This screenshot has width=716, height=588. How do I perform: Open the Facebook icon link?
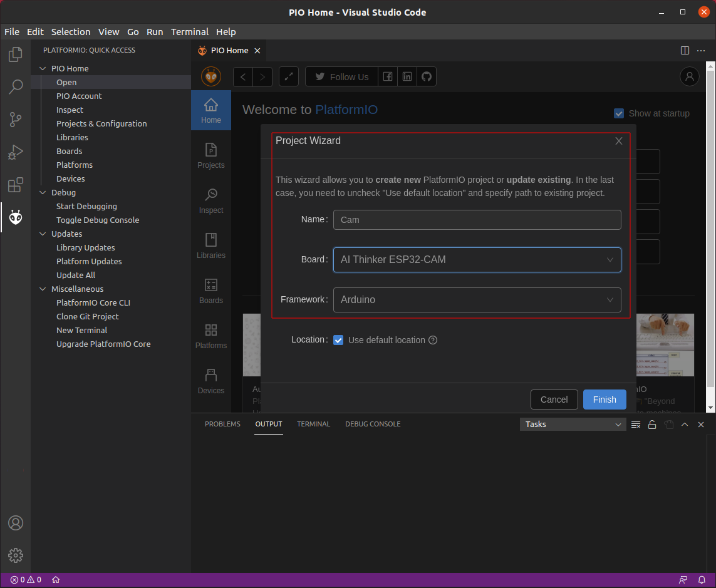point(388,76)
